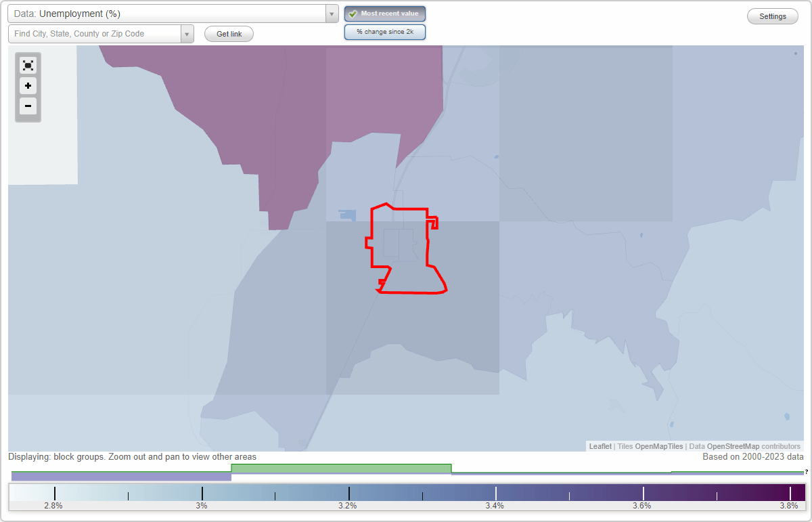Zoom out with the minus button

pos(28,106)
